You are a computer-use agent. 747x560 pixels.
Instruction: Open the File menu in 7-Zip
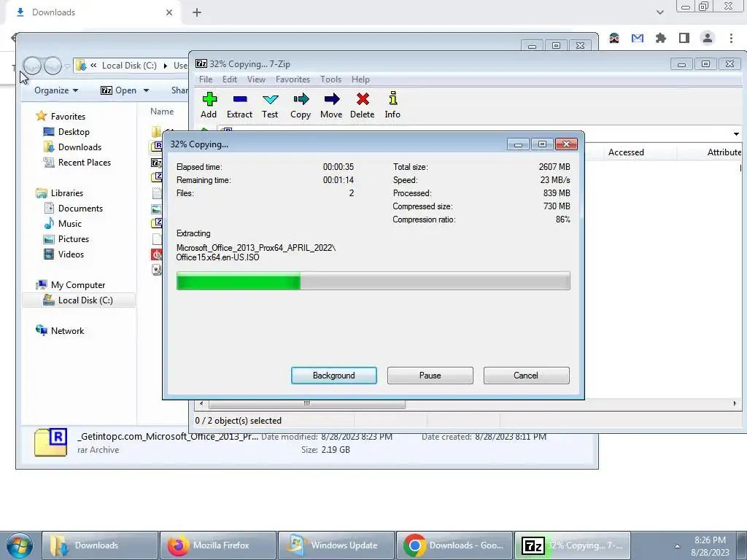pyautogui.click(x=206, y=79)
